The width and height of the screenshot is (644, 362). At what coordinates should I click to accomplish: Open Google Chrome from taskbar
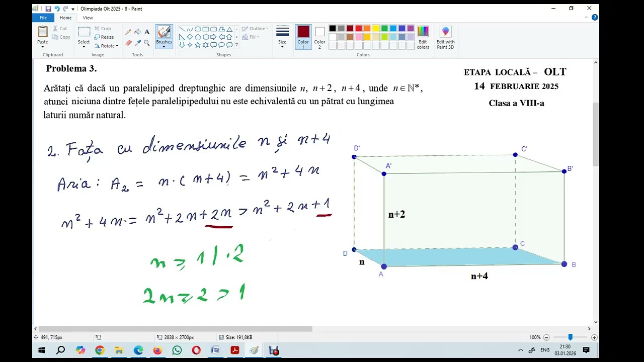tap(100, 350)
